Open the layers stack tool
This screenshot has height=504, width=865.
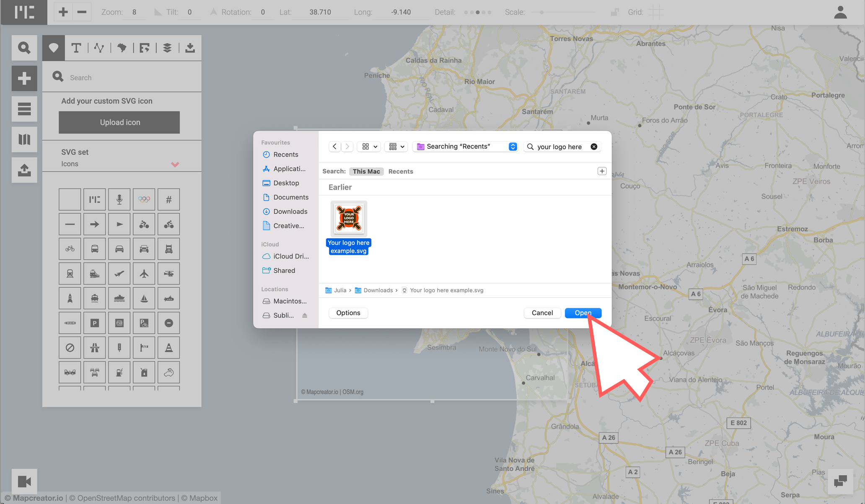167,48
